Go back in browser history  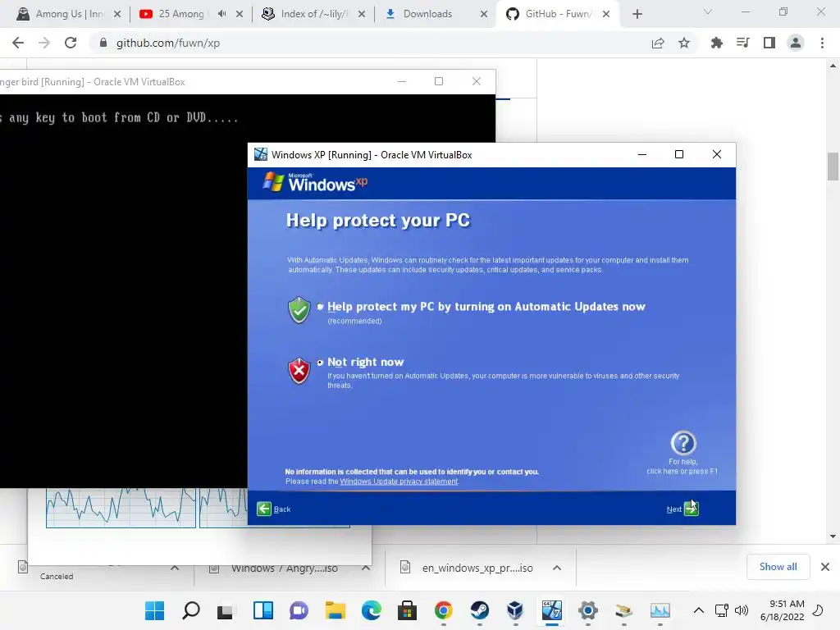click(x=18, y=43)
